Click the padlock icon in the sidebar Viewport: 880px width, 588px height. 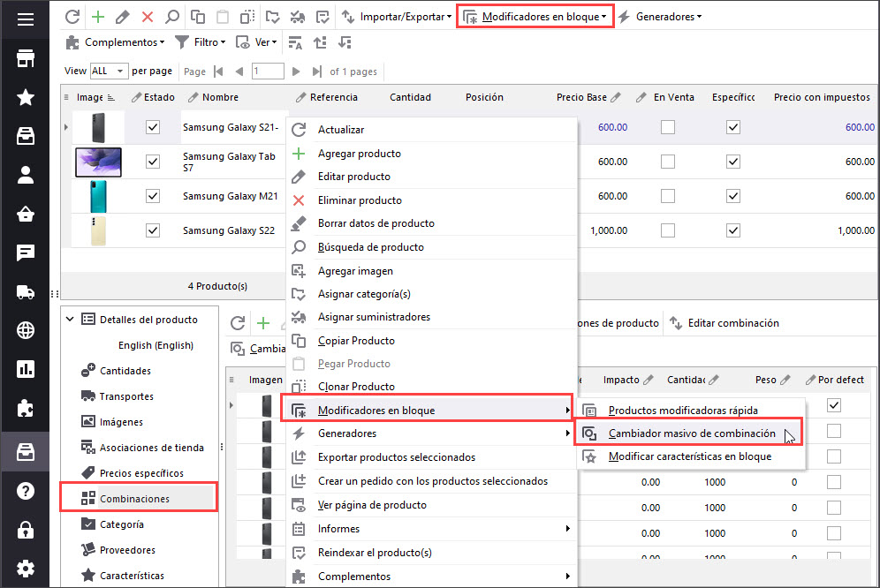(26, 530)
